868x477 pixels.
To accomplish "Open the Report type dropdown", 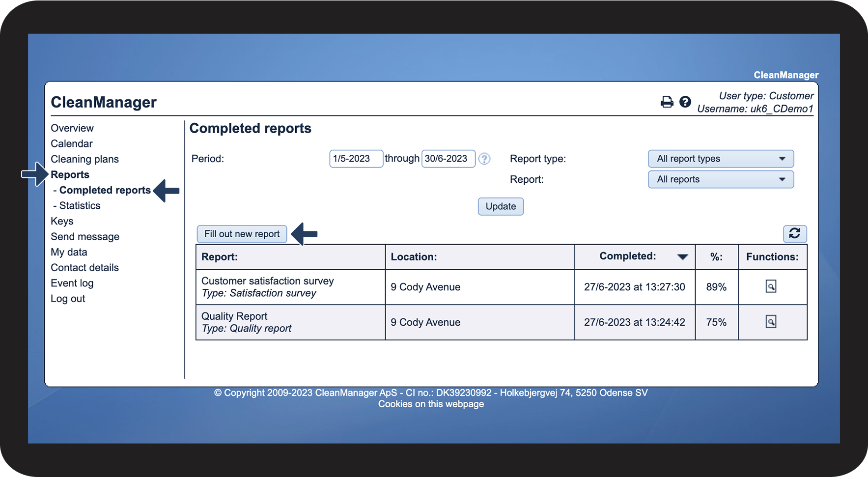I will click(x=721, y=159).
